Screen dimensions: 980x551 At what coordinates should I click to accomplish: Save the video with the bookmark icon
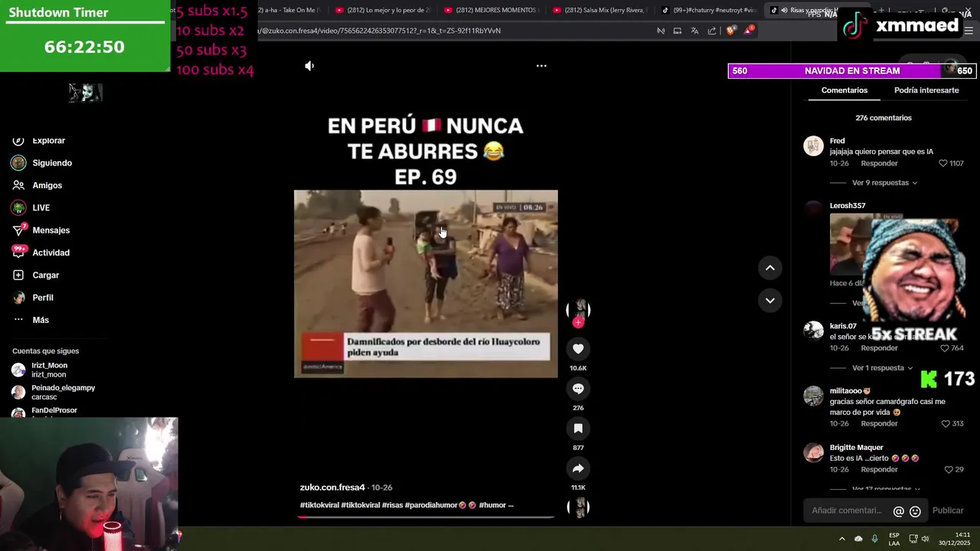pyautogui.click(x=578, y=429)
